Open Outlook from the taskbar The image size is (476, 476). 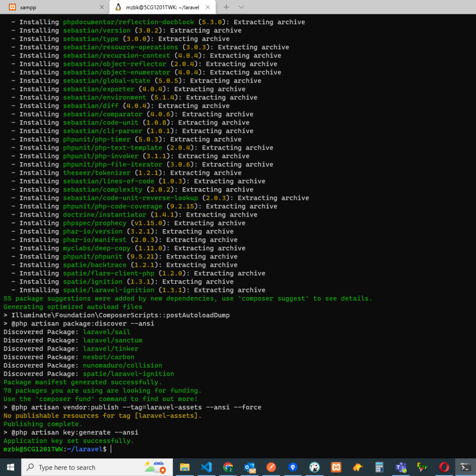(x=250, y=467)
